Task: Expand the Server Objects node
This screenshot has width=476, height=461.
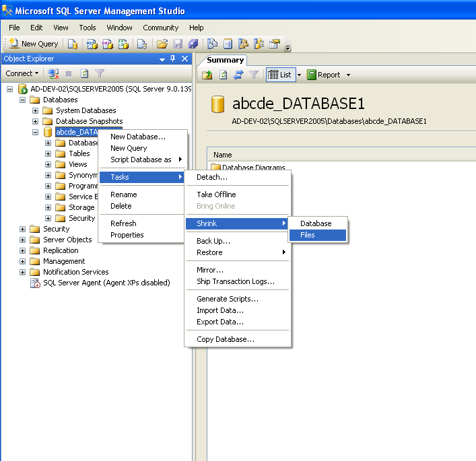Action: [x=22, y=240]
